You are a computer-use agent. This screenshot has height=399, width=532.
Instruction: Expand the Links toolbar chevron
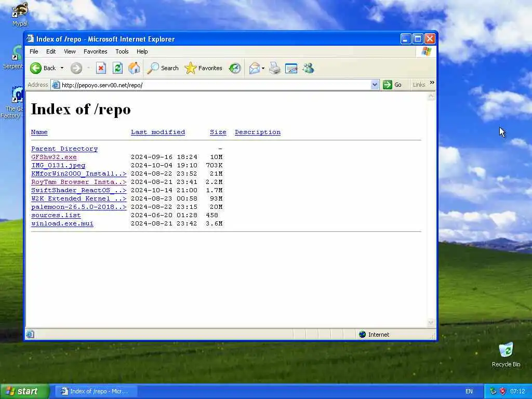[x=432, y=83]
